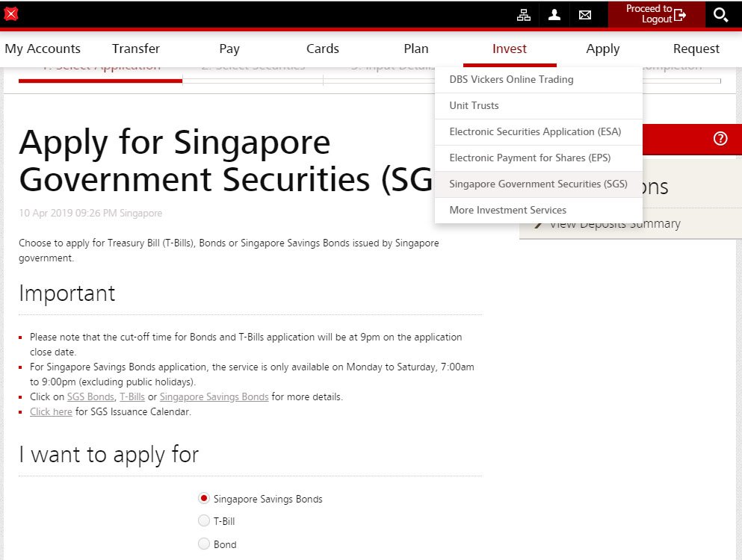Choose DBS Vickers Online Trading
Screen dimensions: 742x560
tap(539, 79)
